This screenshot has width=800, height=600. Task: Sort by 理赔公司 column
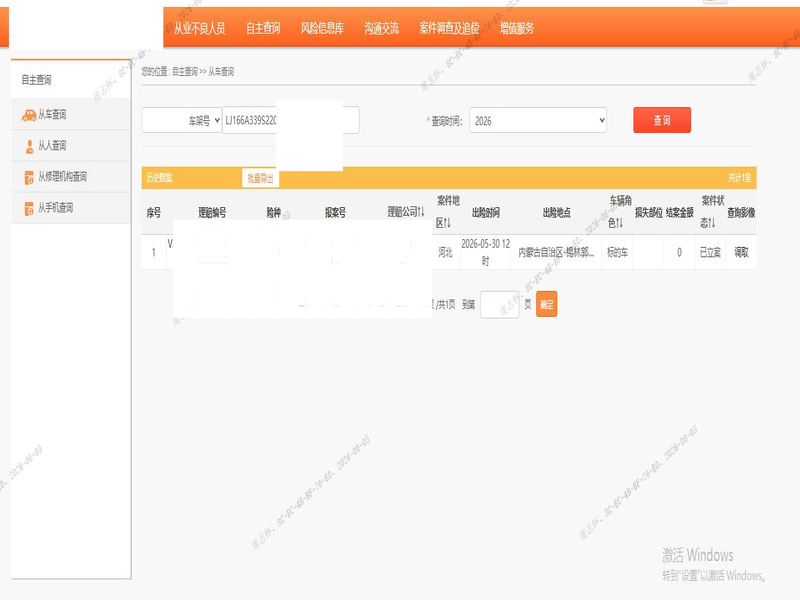(x=406, y=212)
